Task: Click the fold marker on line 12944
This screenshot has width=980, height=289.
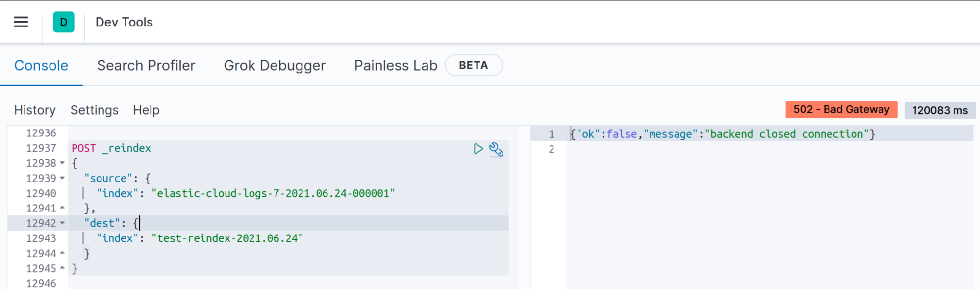Action: [x=62, y=253]
